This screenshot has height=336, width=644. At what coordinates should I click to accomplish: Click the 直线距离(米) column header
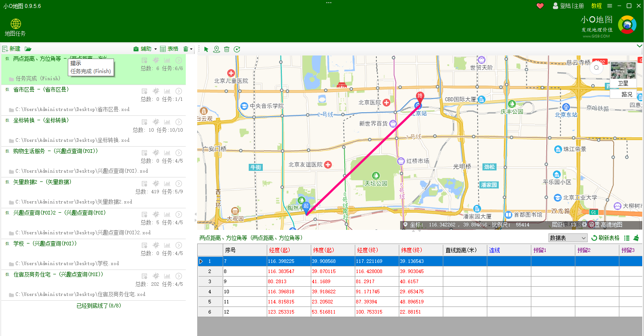[x=465, y=250]
